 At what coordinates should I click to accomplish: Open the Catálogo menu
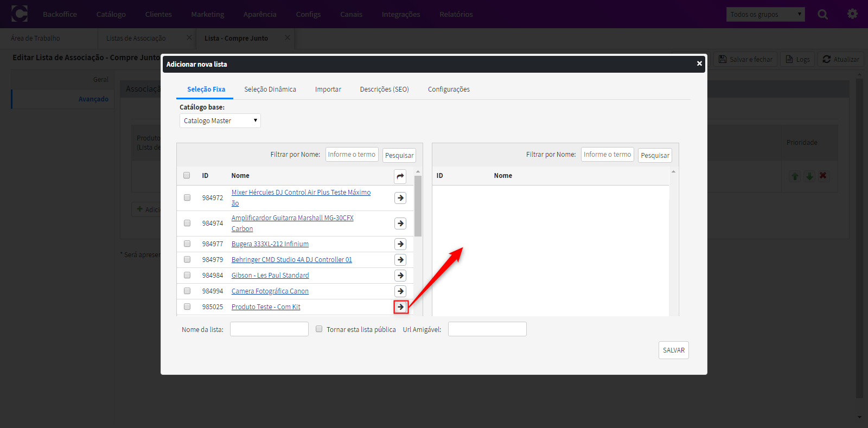pyautogui.click(x=111, y=14)
